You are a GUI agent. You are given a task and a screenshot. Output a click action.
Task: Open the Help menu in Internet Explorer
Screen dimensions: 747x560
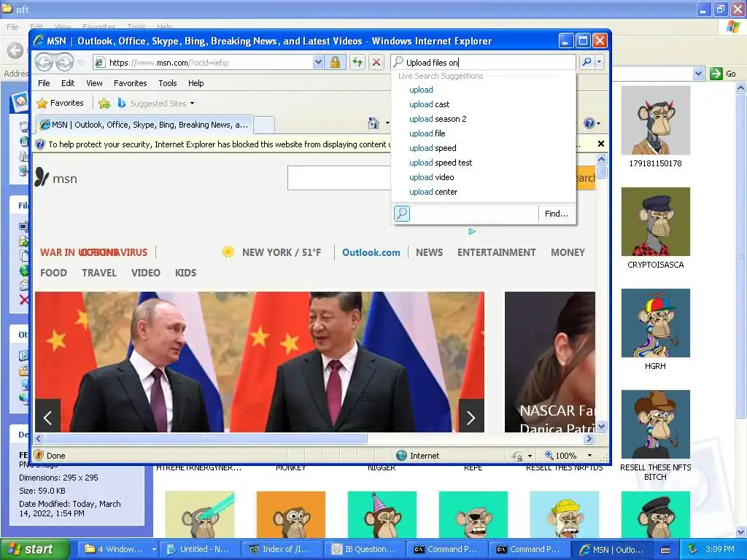[196, 83]
